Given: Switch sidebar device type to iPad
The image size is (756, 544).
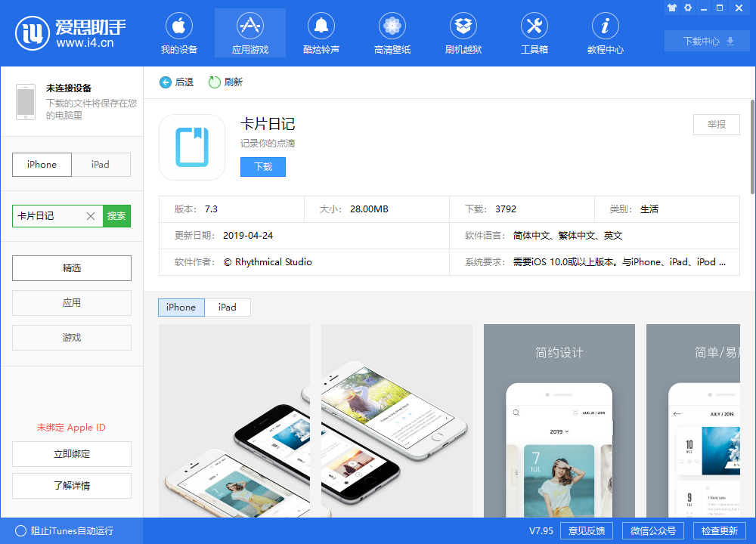Looking at the screenshot, I should 101,165.
